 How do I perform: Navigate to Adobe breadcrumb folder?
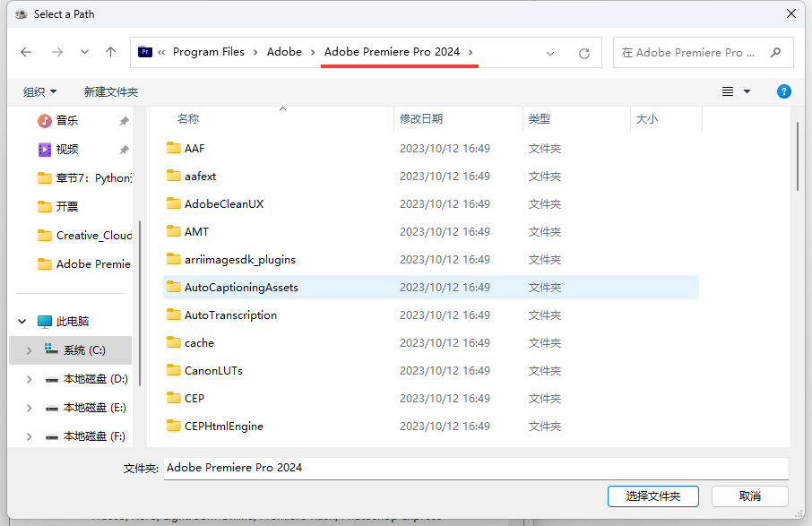tap(284, 52)
